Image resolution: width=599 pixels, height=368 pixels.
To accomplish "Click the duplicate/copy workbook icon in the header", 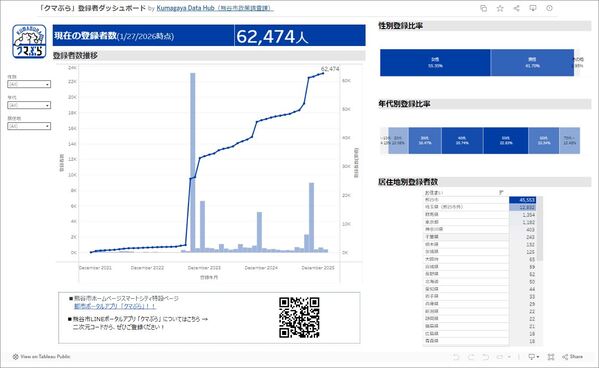I will click(x=483, y=8).
